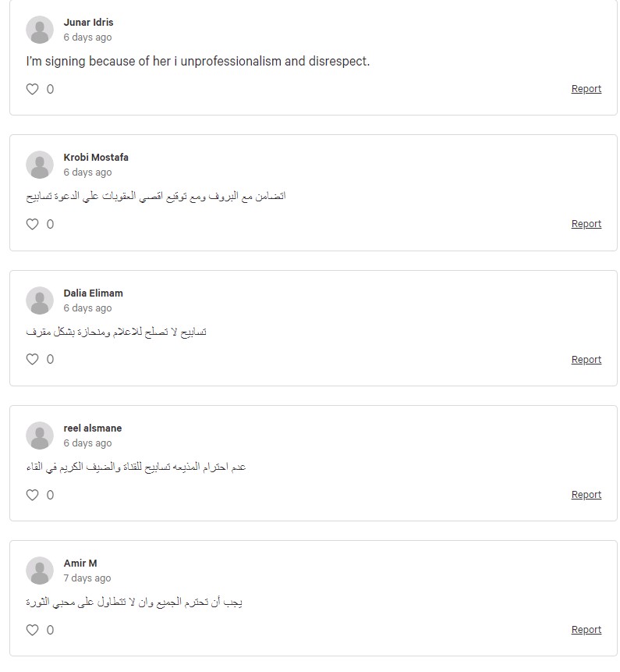Like Junar Idris's comment with the heart
620x672 pixels.
point(33,89)
